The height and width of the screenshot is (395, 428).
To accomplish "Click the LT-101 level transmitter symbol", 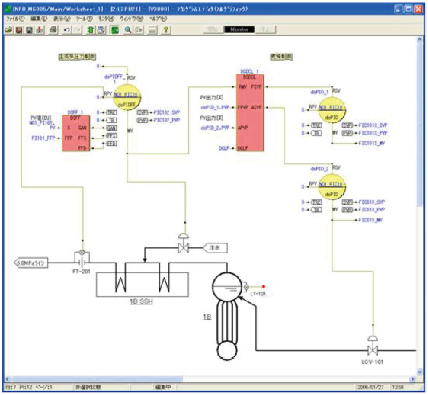I will 246,287.
